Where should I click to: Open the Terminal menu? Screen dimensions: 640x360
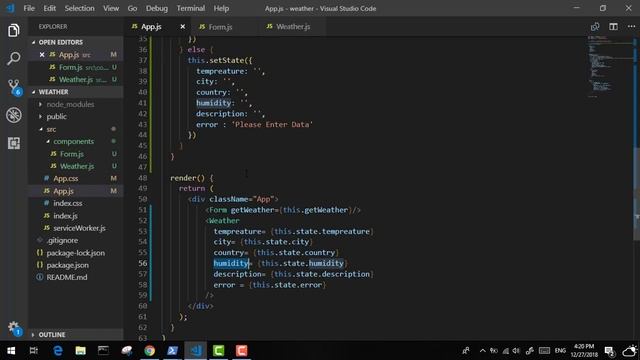(191, 8)
